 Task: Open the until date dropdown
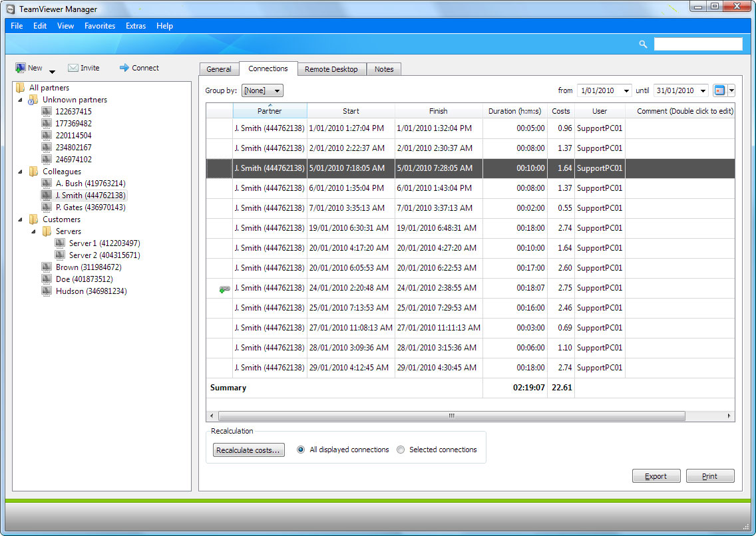(703, 90)
